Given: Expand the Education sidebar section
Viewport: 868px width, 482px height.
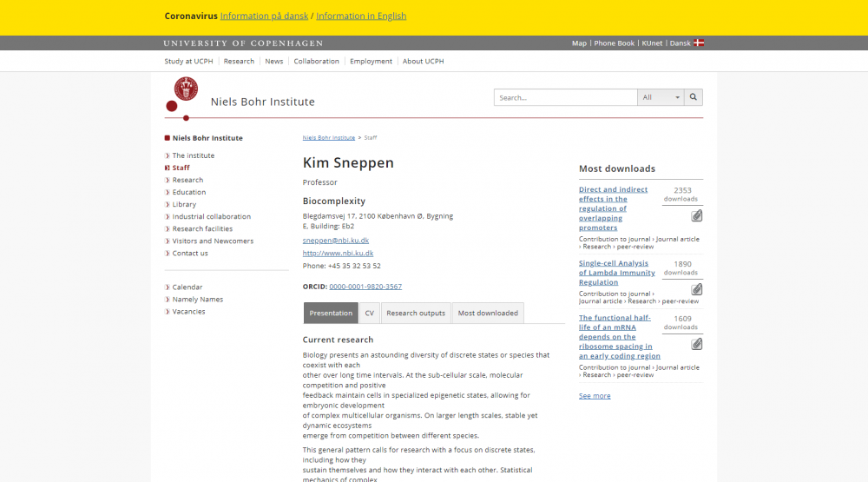Looking at the screenshot, I should click(189, 192).
